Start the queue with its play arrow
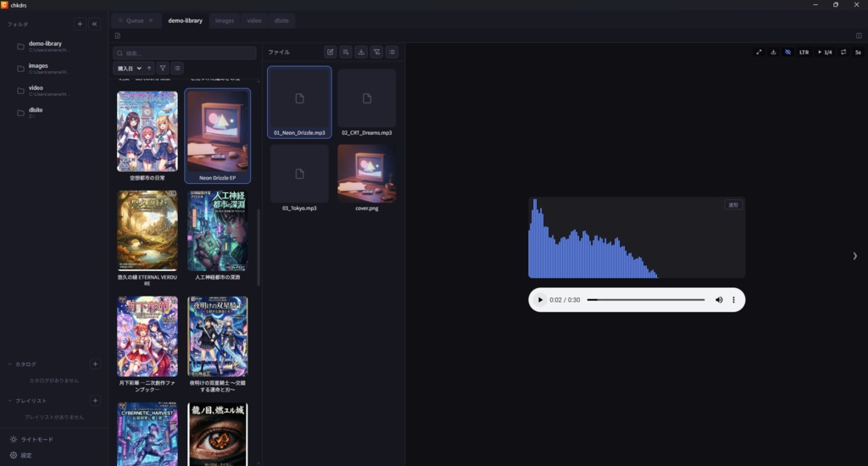Viewport: 868px width, 466px height. 151,20
